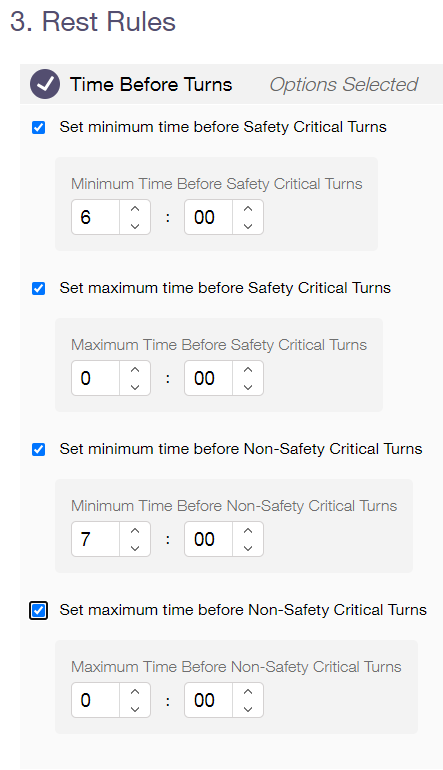Decrease minutes for Maximum Time Before Non-Safety Critical Turns

(248, 709)
